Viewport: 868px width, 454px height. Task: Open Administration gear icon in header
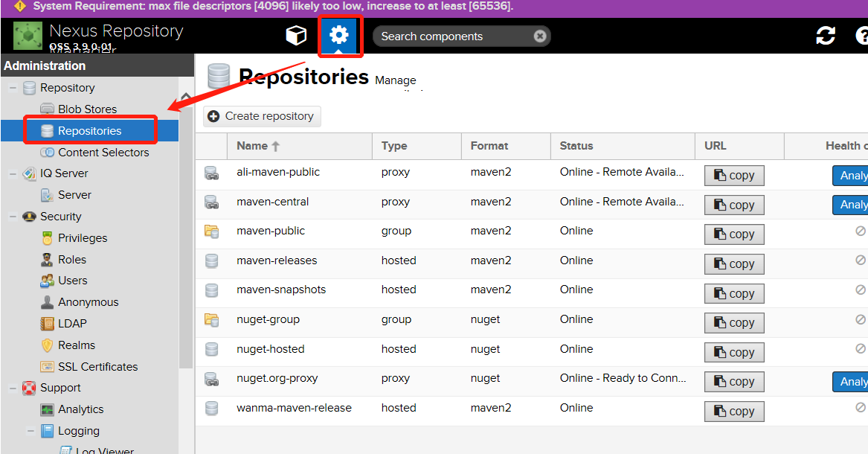click(338, 36)
